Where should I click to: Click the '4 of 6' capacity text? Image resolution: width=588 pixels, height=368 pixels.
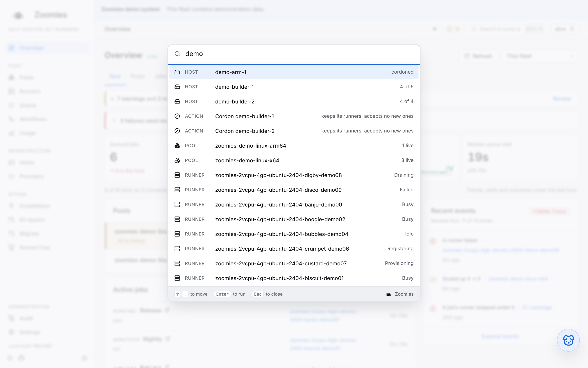tap(407, 87)
